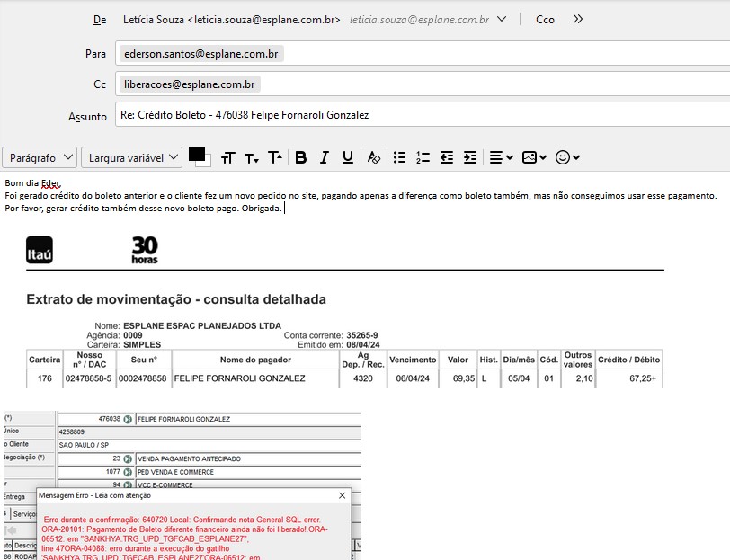
Task: Click the Assunto subject field
Action: click(x=421, y=115)
